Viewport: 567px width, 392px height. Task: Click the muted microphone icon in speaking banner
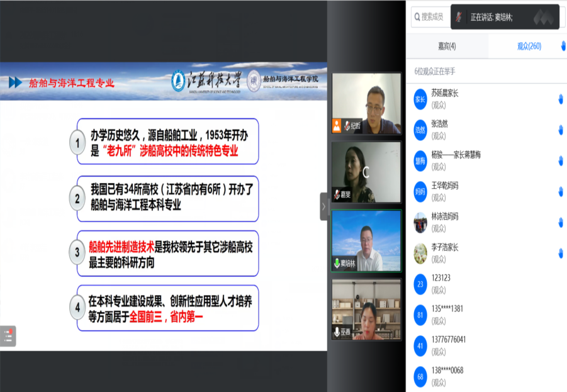point(459,17)
